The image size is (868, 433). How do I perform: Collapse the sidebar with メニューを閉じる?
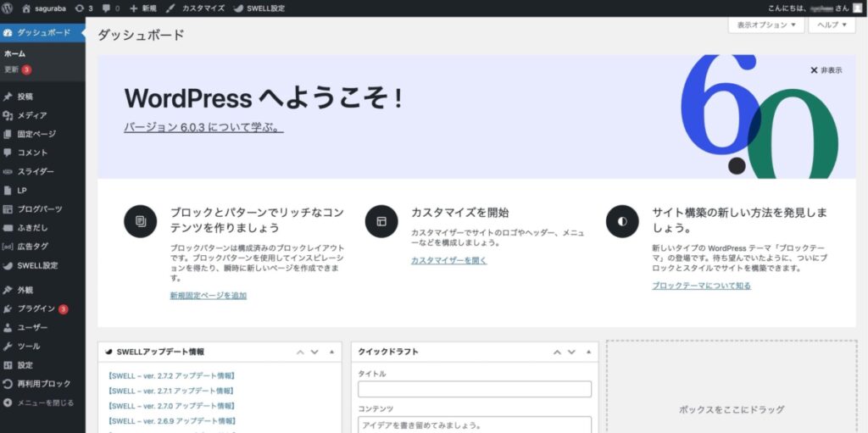(42, 402)
